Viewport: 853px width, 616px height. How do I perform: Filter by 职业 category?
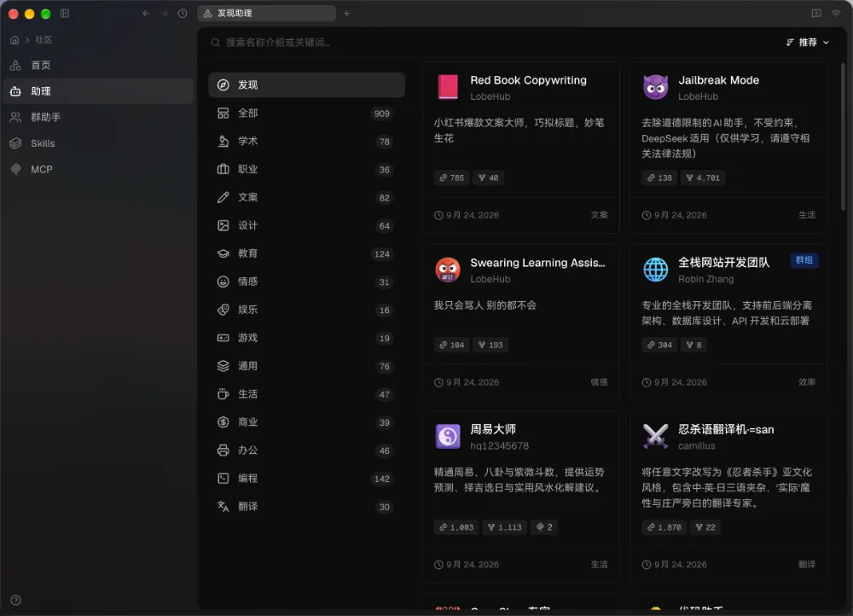tap(306, 169)
